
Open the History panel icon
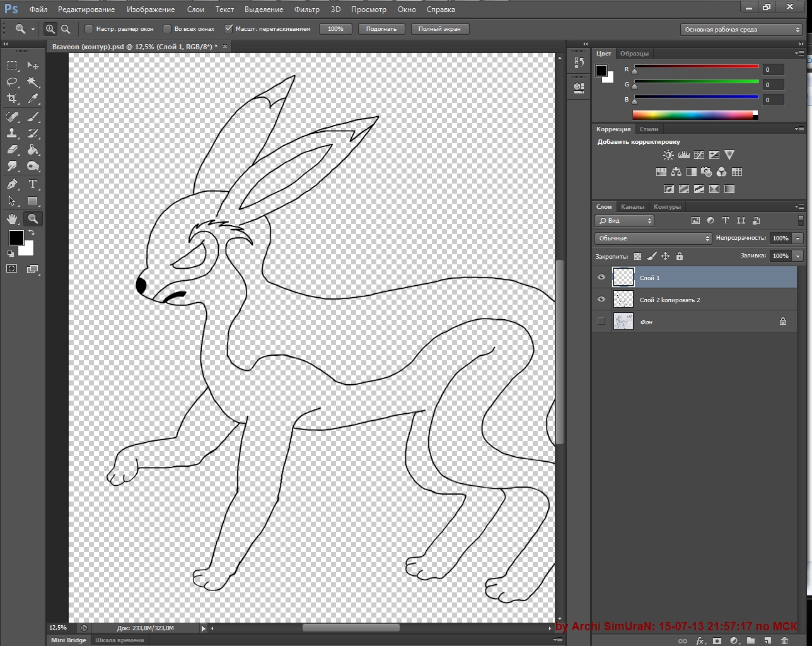pyautogui.click(x=579, y=62)
